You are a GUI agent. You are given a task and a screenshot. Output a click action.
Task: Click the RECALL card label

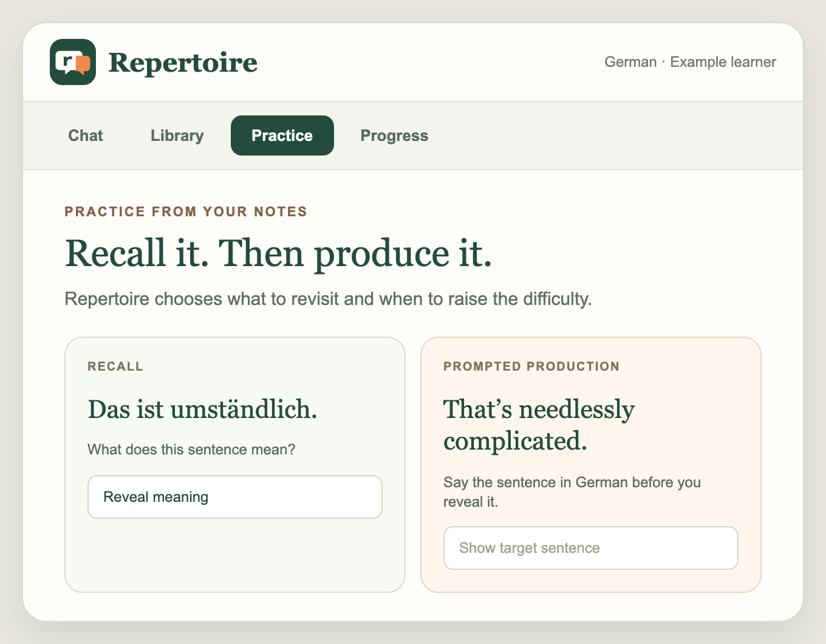115,366
